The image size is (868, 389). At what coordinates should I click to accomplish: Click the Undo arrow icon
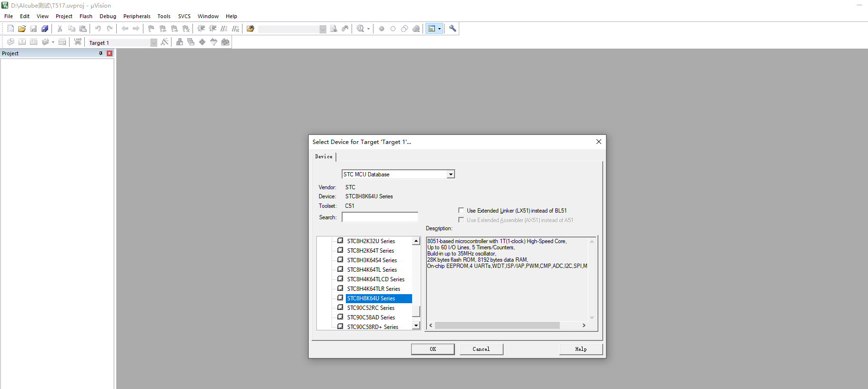(x=98, y=29)
